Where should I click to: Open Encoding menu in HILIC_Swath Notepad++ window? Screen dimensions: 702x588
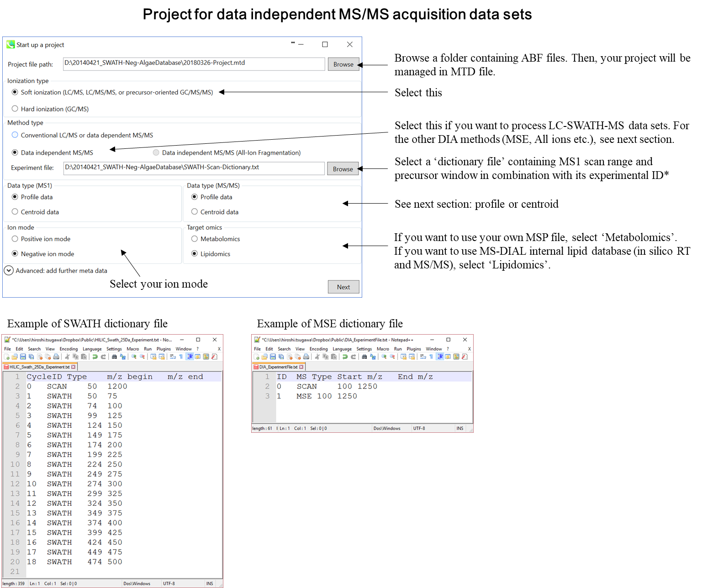69,349
